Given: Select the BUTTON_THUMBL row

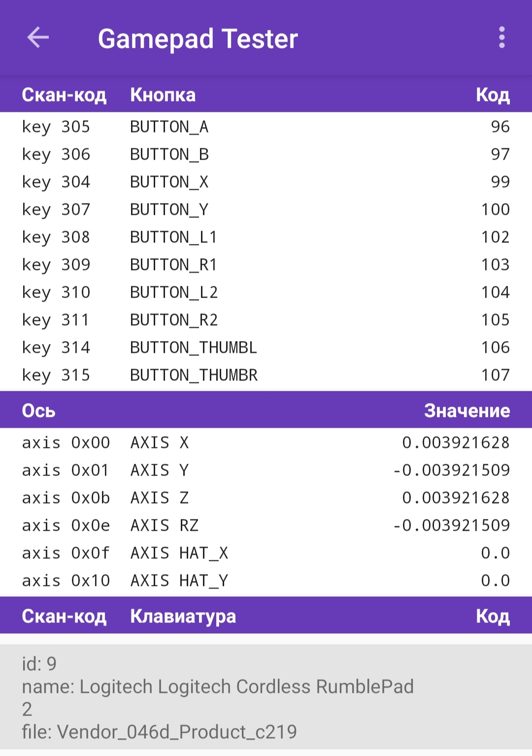Looking at the screenshot, I should (266, 347).
